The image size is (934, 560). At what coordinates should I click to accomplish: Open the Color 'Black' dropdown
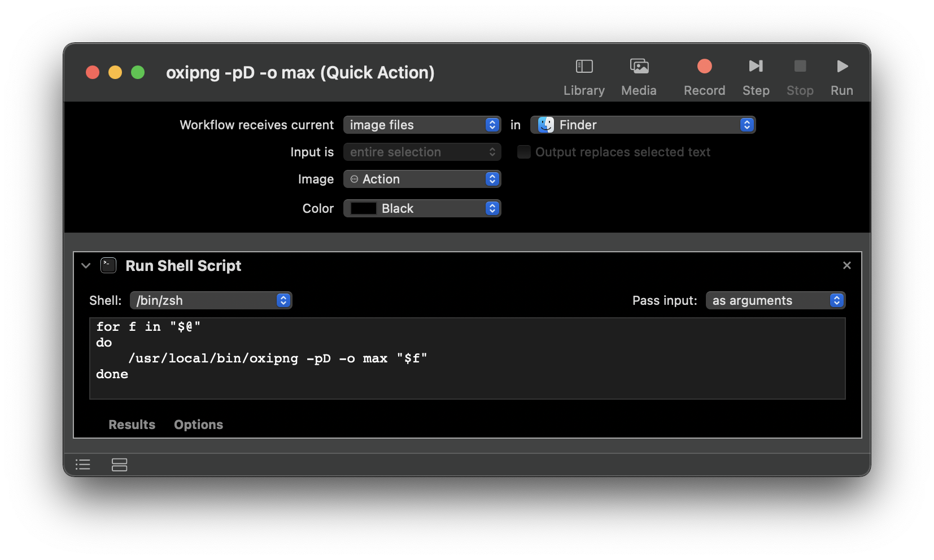422,208
